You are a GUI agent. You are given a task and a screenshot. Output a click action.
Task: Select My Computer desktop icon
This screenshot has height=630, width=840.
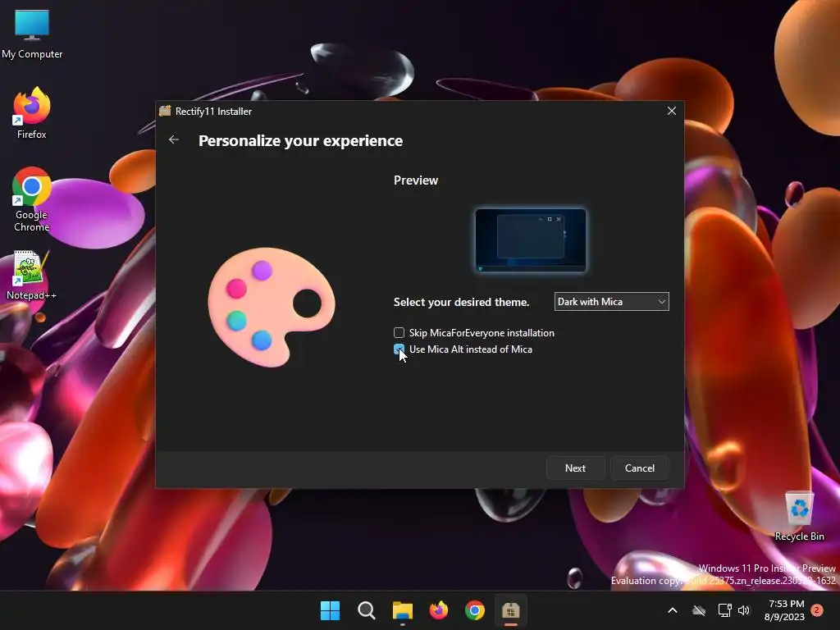(32, 34)
